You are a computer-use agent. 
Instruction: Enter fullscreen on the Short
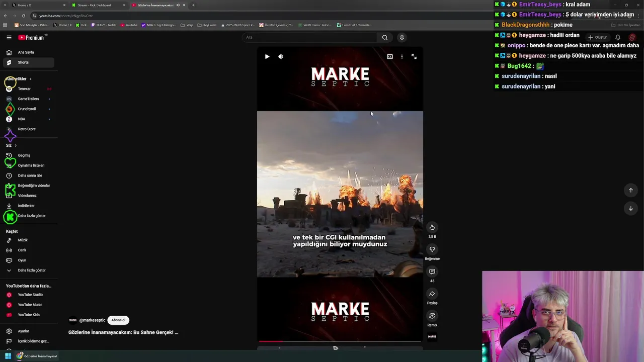coord(414,57)
